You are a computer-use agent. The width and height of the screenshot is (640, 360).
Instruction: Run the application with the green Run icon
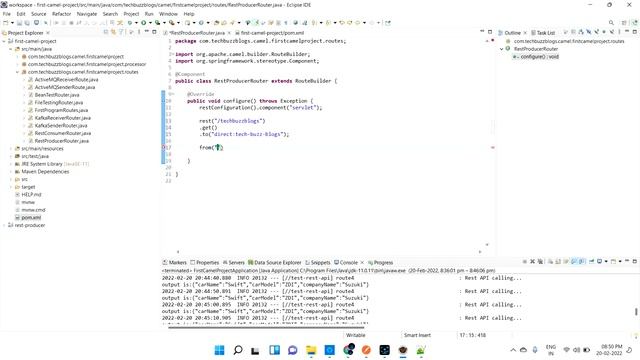tap(143, 23)
